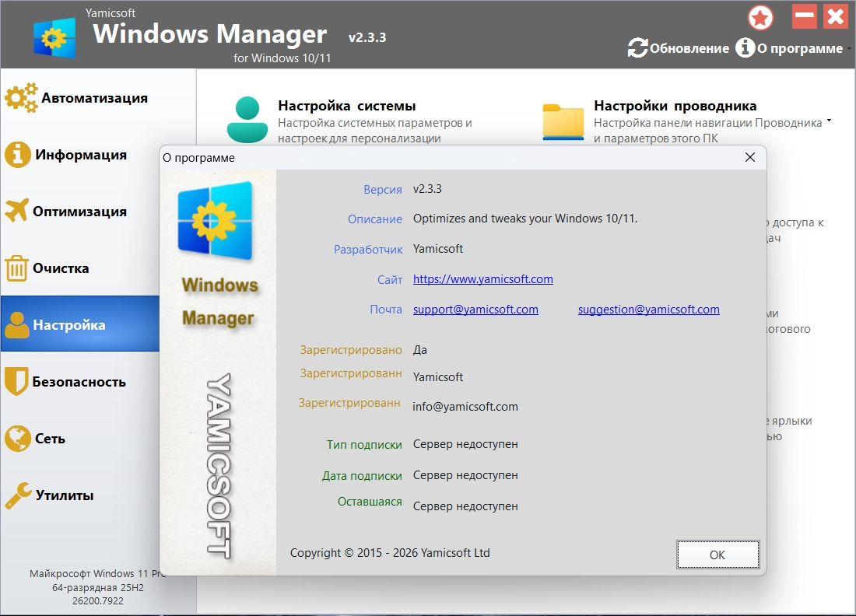This screenshot has height=616, width=856.
Task: Click the Утилиты wrench icon
Action: click(x=18, y=495)
